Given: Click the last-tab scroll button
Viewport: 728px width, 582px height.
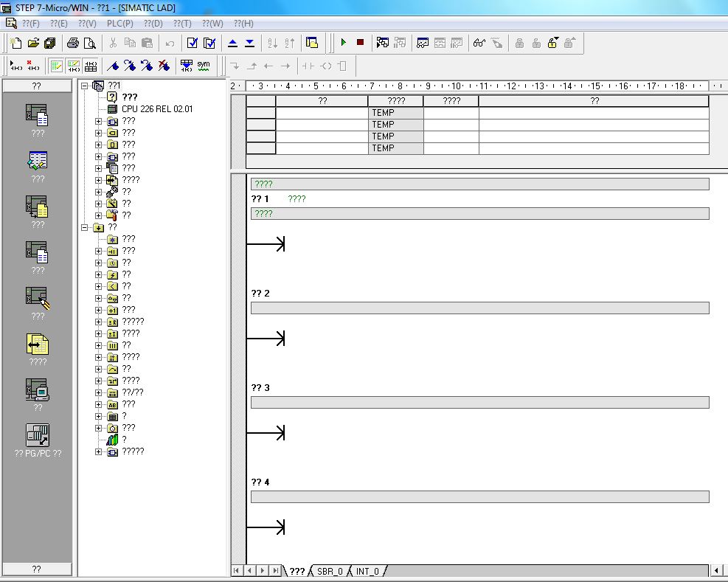Looking at the screenshot, I should click(x=275, y=570).
